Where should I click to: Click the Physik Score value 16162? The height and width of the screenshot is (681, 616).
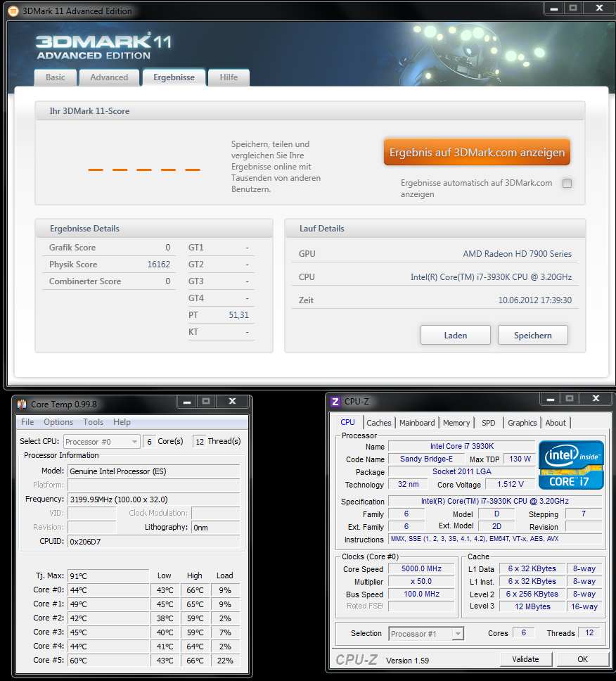coord(158,265)
